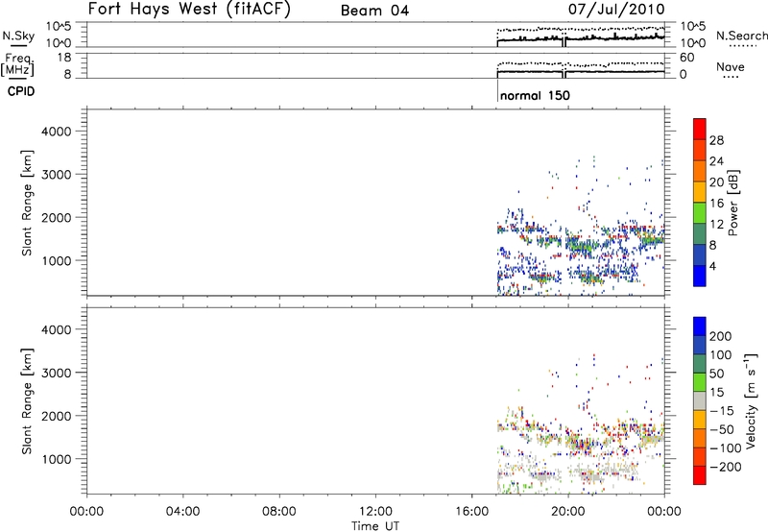Select the "Freq. [MHz]" label
This screenshot has height=532, width=768.
(18, 65)
